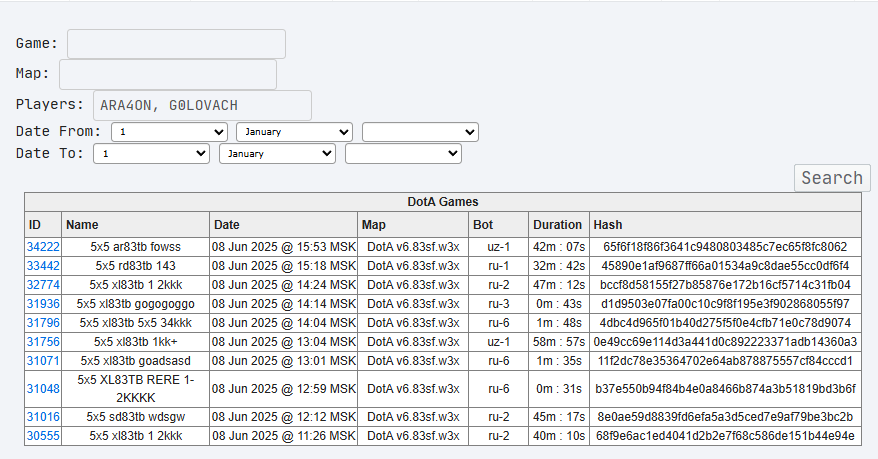
Task: Click the Map input field
Action: click(x=168, y=74)
